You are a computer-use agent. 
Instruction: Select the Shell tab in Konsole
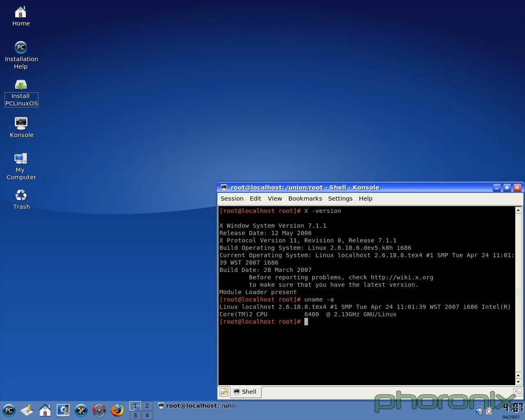click(245, 392)
